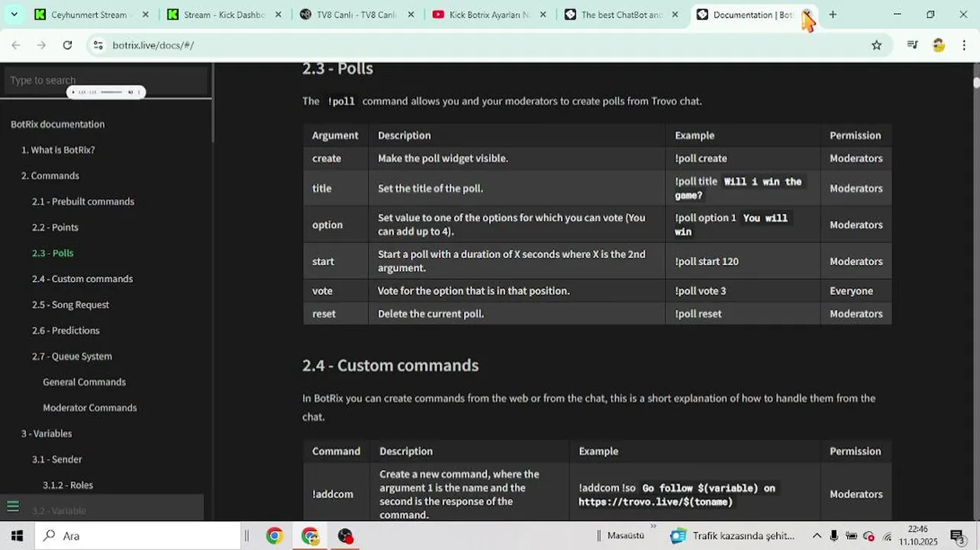The width and height of the screenshot is (980, 550).
Task: Go to 2.2 - Points
Action: tap(55, 228)
